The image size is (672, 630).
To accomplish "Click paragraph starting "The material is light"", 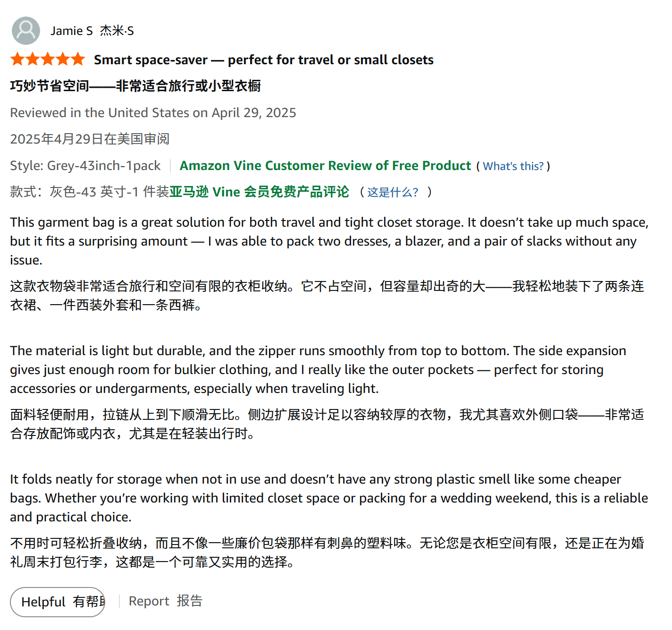I will (x=318, y=369).
